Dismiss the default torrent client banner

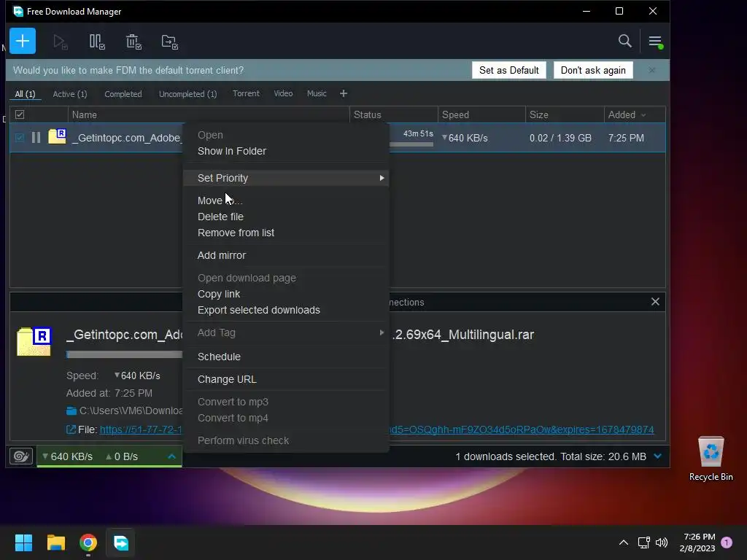click(x=651, y=71)
